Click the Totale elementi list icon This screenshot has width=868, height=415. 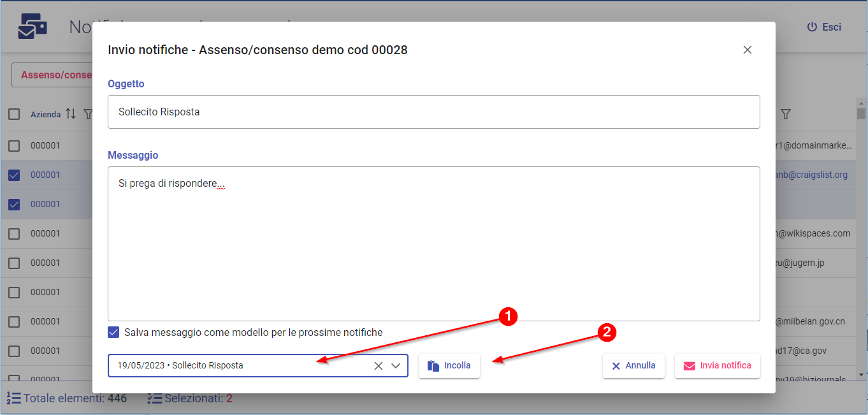pyautogui.click(x=13, y=398)
